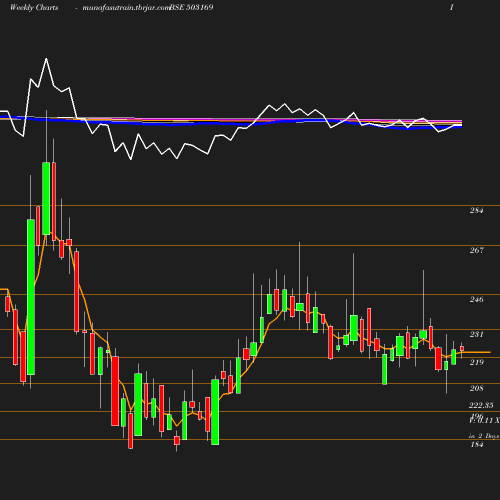Click the munafasutra.com watermark text
The height and width of the screenshot is (500, 500).
pos(126,8)
